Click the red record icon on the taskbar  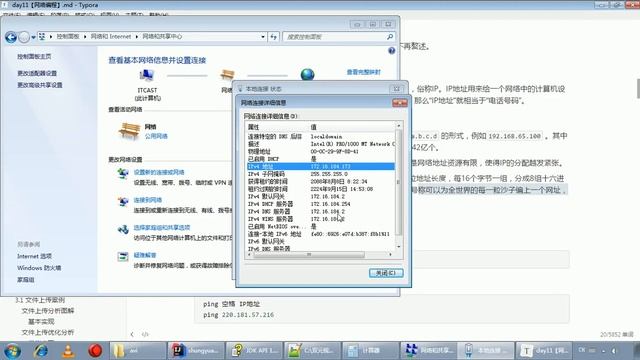click(95, 351)
